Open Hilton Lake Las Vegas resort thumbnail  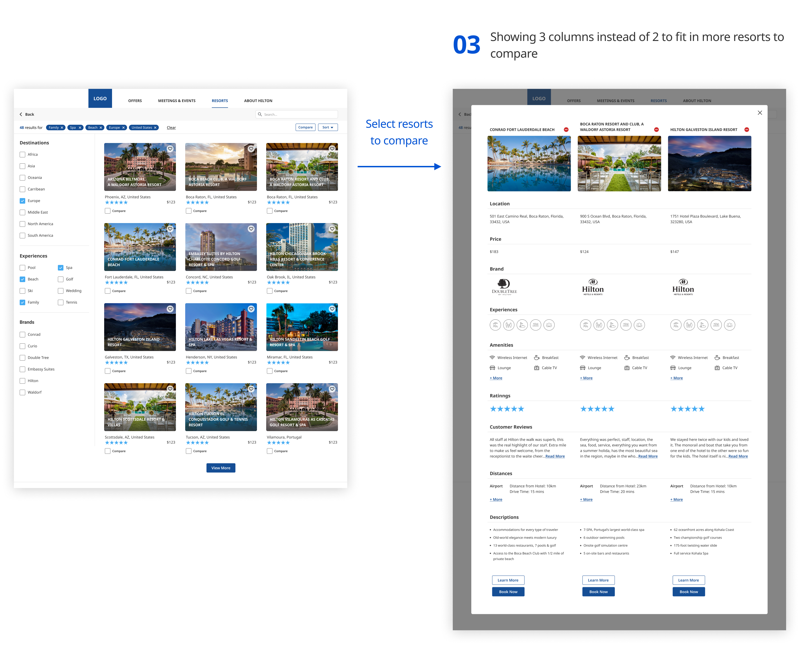coord(221,327)
